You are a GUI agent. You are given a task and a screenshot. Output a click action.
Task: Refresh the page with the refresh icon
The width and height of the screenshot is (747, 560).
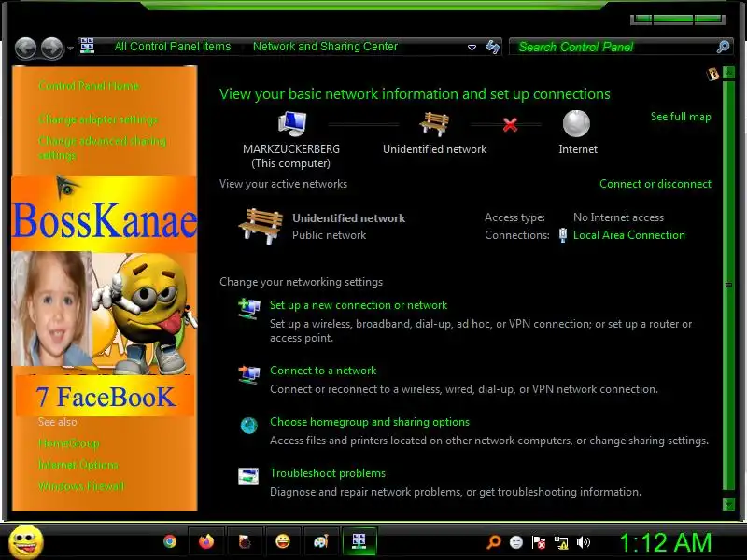pos(493,47)
